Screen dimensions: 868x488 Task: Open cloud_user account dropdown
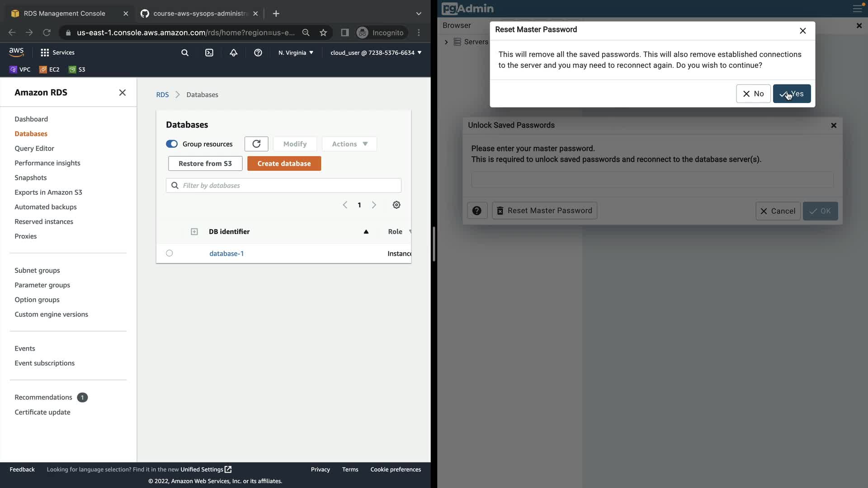click(376, 53)
